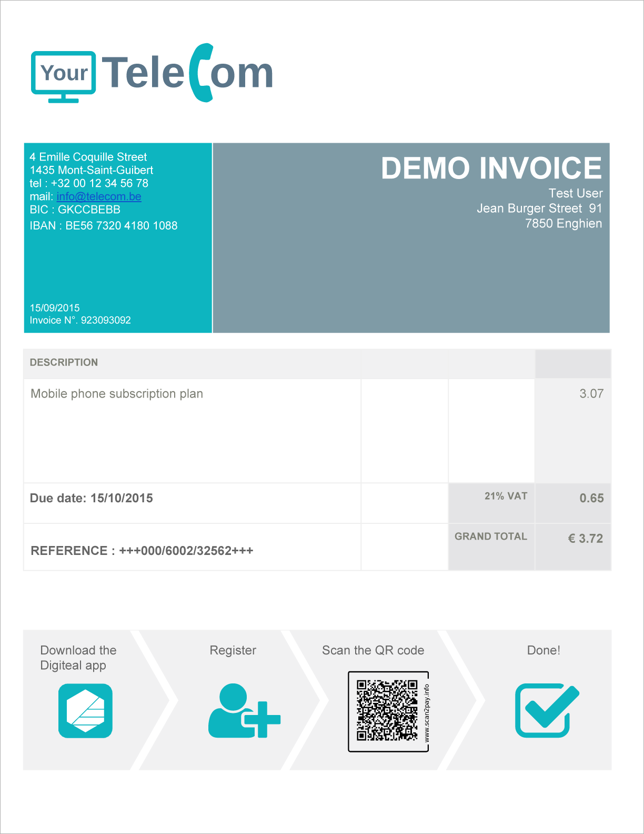Click the "Download the Digiteal app" step label

tap(78, 658)
